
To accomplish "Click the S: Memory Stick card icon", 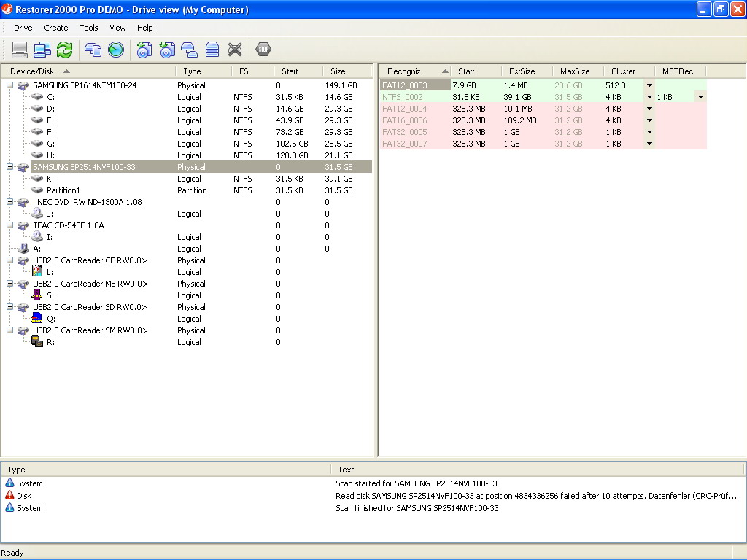I will [37, 295].
